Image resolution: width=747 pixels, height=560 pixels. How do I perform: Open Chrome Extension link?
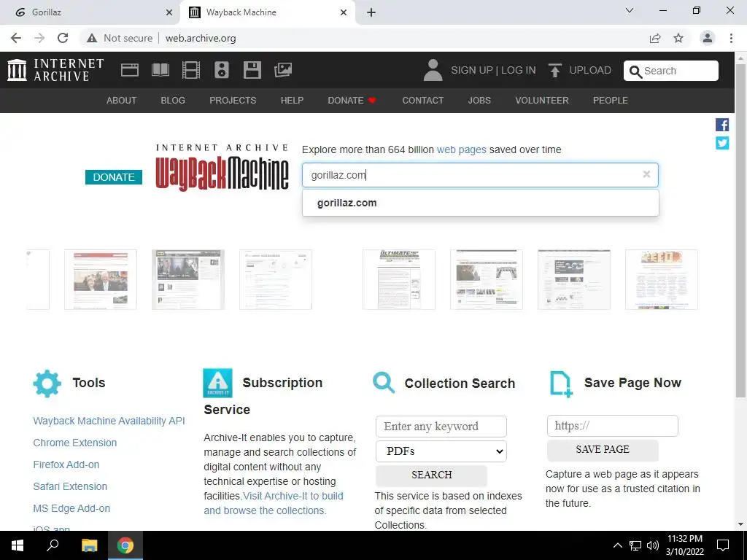pos(75,443)
